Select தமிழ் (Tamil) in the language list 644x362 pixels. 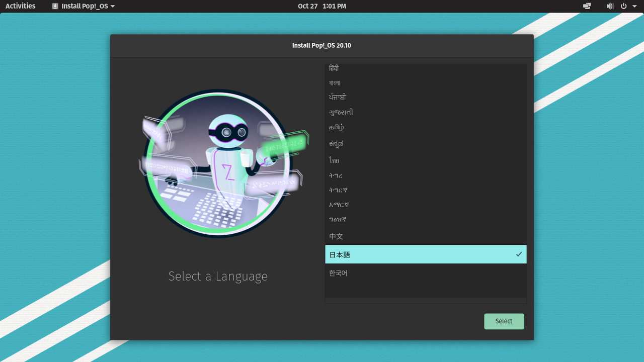pos(426,128)
